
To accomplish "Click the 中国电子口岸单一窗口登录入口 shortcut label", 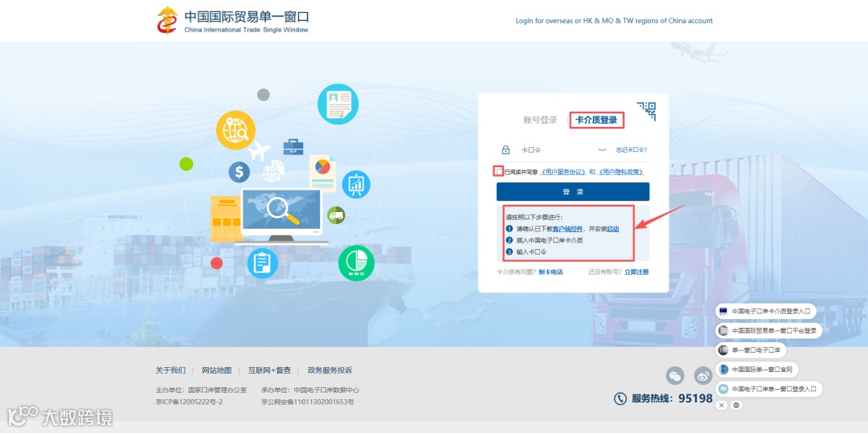I will tap(774, 389).
